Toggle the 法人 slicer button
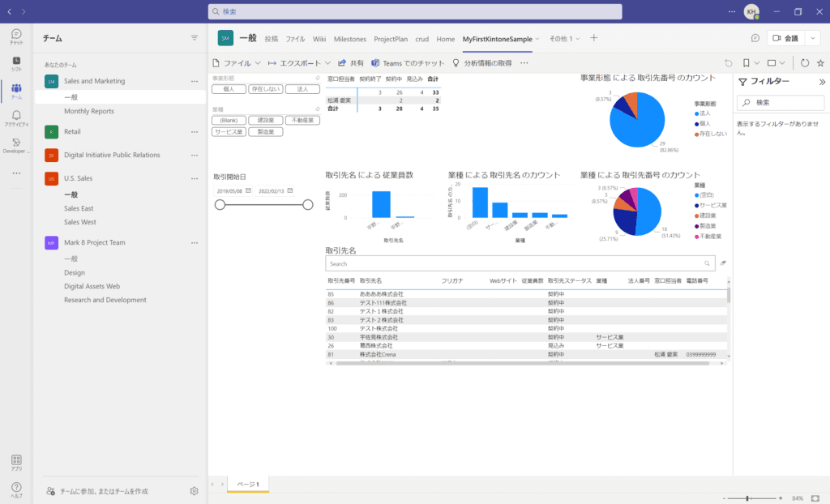Viewport: 830px width, 504px height. 303,89
